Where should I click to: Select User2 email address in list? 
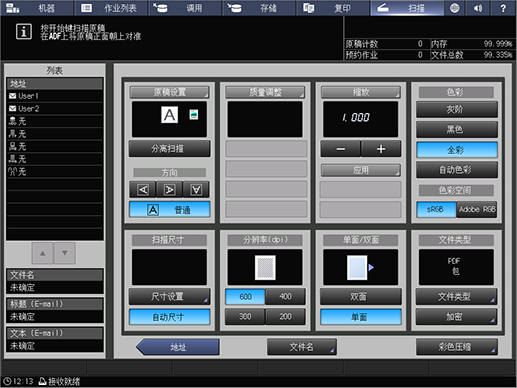pos(55,109)
